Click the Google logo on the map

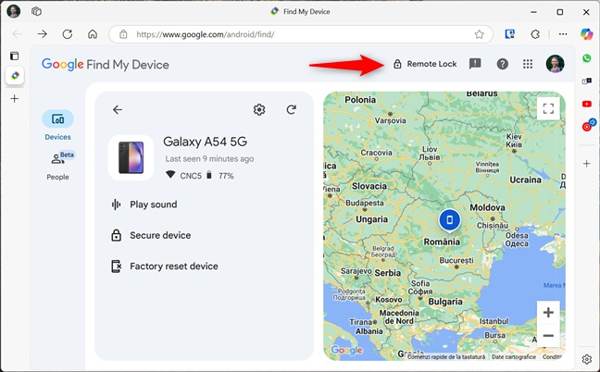[346, 349]
